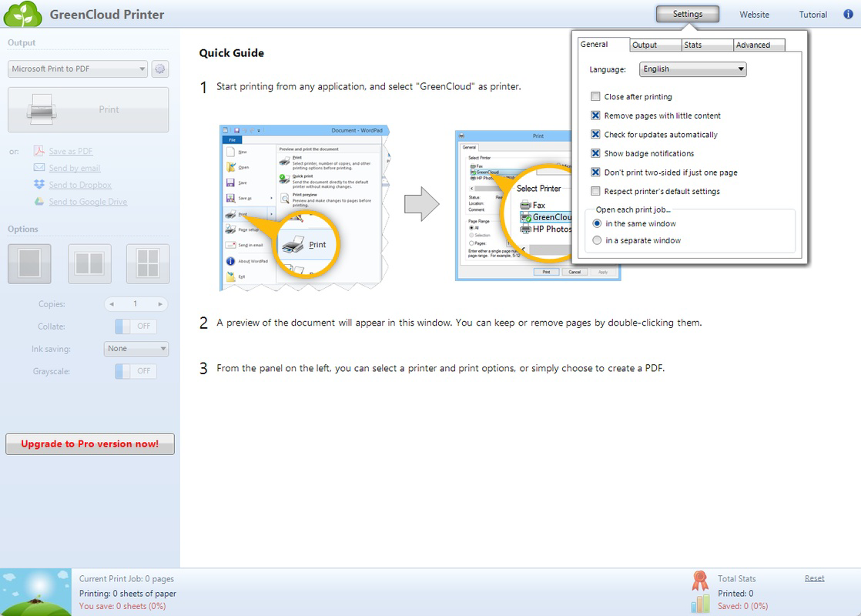Toggle the Grayscale switch
Viewport: 861px width, 616px height.
(136, 371)
